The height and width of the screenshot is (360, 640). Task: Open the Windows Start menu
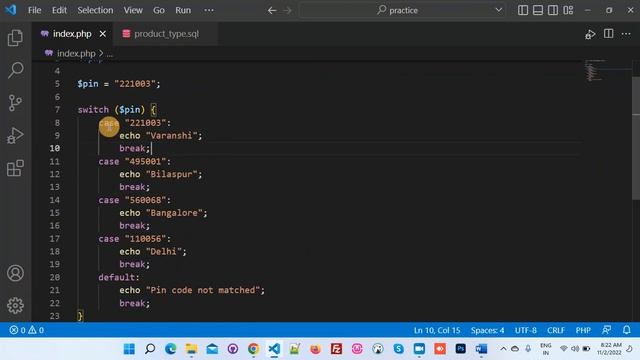129,349
